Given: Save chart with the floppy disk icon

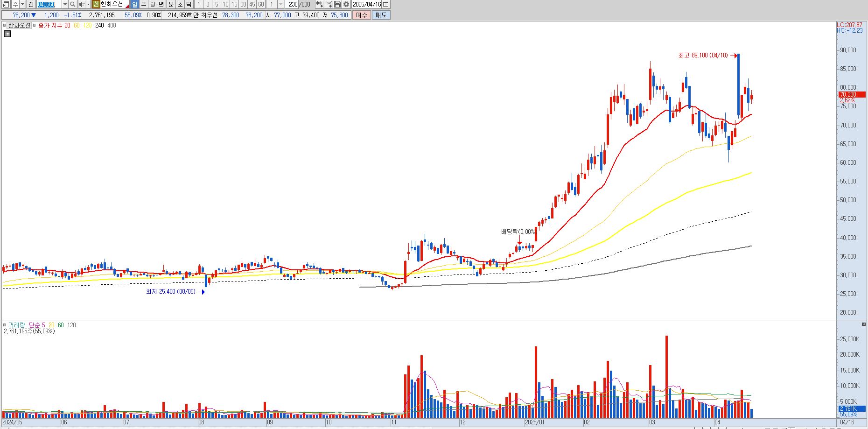Looking at the screenshot, I should point(337,4).
